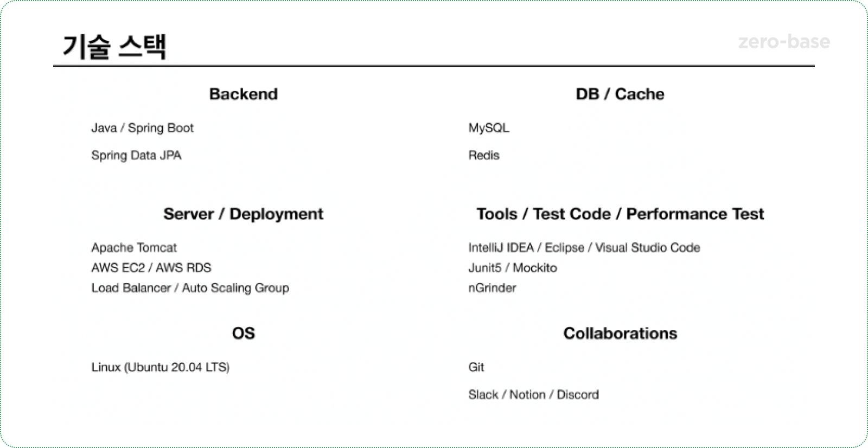Select the 'IntelliJ IDEA / Eclipse' line
This screenshot has height=448, width=868.
pyautogui.click(x=584, y=248)
